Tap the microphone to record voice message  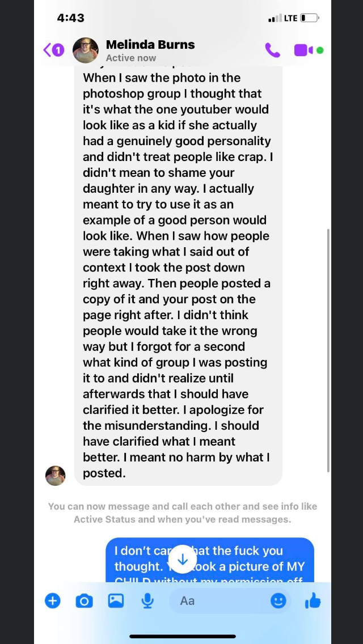pyautogui.click(x=147, y=601)
